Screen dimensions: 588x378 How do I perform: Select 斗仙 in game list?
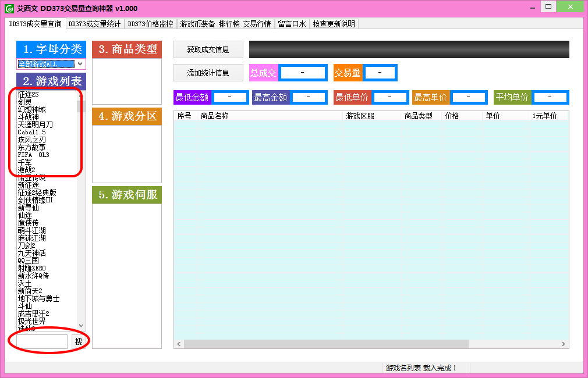[x=25, y=306]
